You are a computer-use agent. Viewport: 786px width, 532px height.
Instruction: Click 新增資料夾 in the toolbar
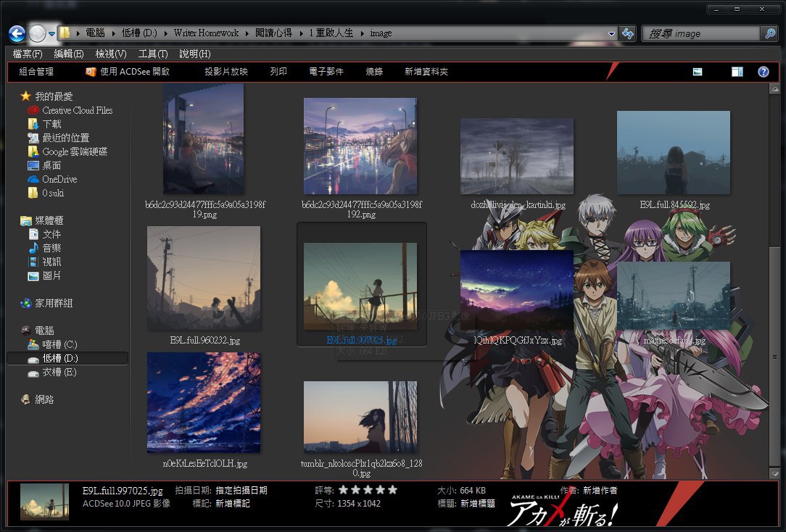pos(426,72)
